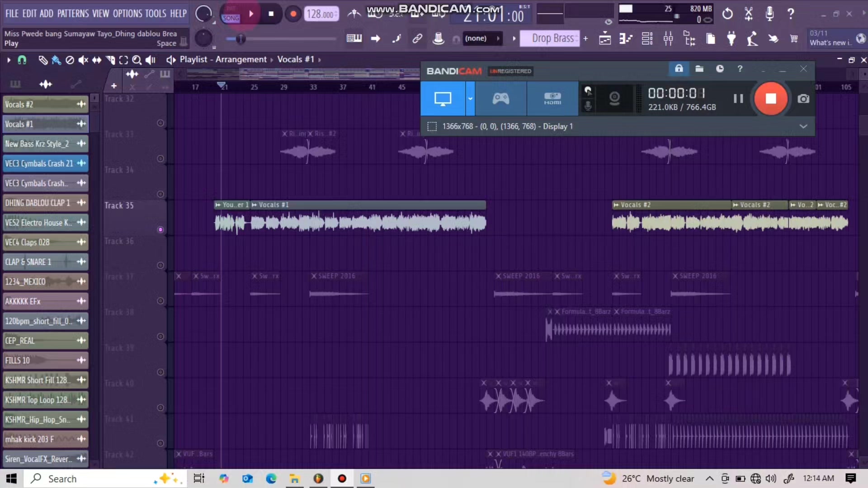Mute Track 35 using its round switch
Viewport: 868px width, 488px height.
point(160,230)
